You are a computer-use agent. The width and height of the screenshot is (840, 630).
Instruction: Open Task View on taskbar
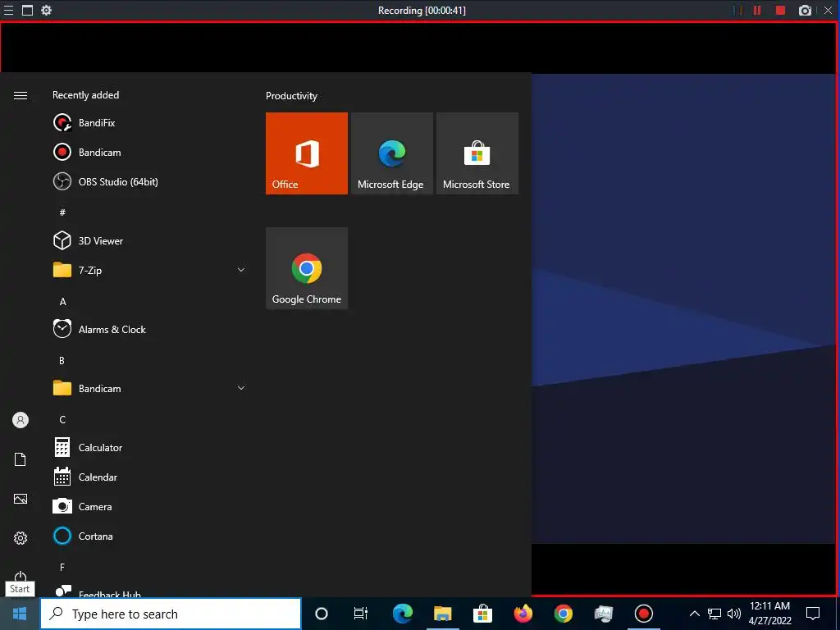[x=361, y=614]
